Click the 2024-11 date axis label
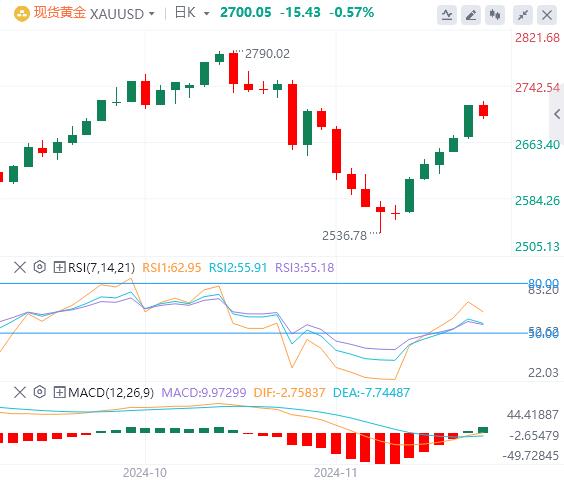The height and width of the screenshot is (485, 564). (x=336, y=473)
